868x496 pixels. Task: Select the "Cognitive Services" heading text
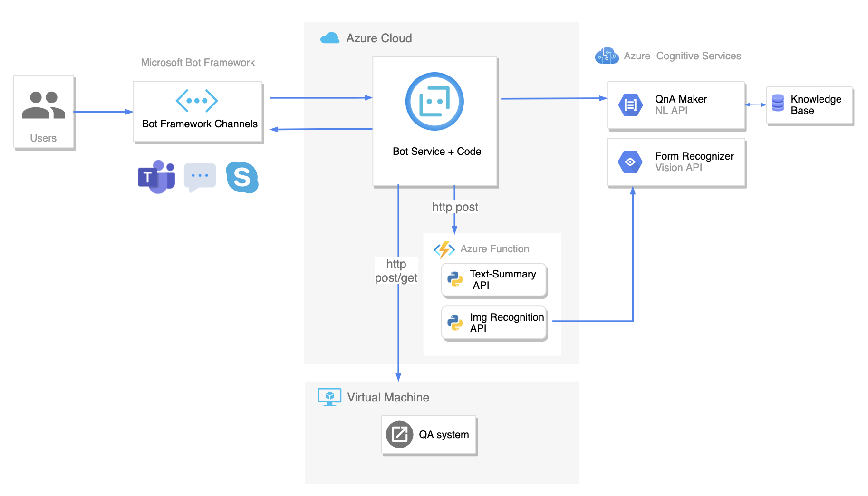tap(698, 56)
